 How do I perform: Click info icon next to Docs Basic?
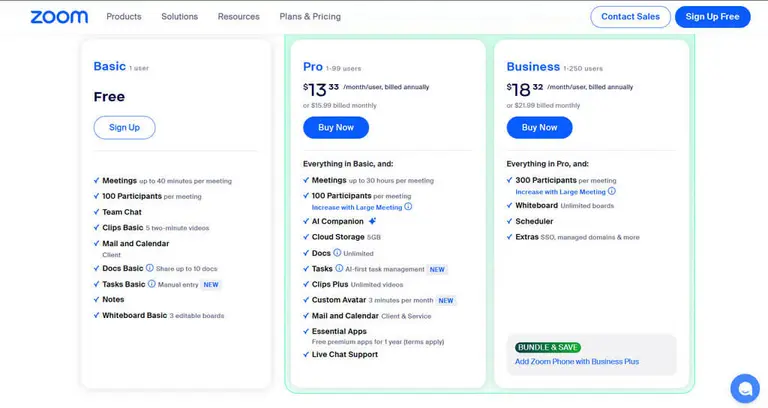150,268
